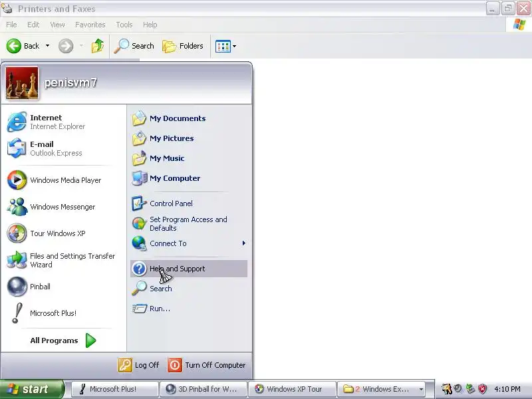Open Internet Explorer from Start menu

(63, 122)
